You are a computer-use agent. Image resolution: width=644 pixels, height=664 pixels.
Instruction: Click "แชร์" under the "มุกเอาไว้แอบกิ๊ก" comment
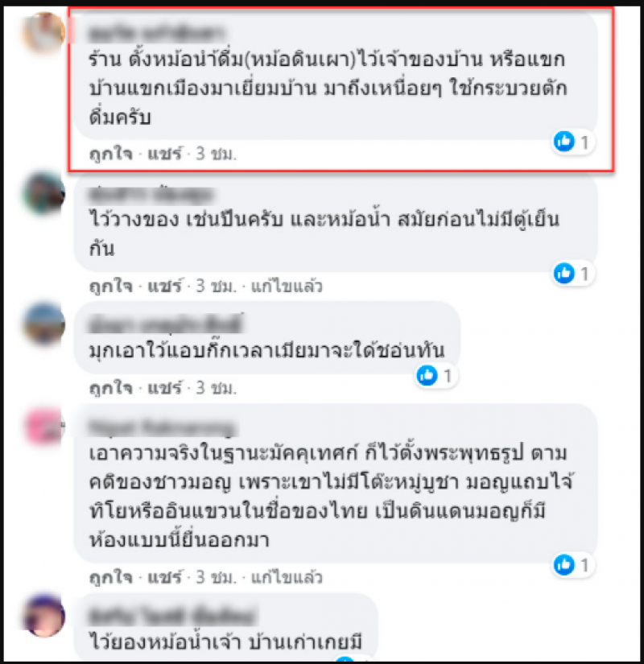tap(165, 388)
